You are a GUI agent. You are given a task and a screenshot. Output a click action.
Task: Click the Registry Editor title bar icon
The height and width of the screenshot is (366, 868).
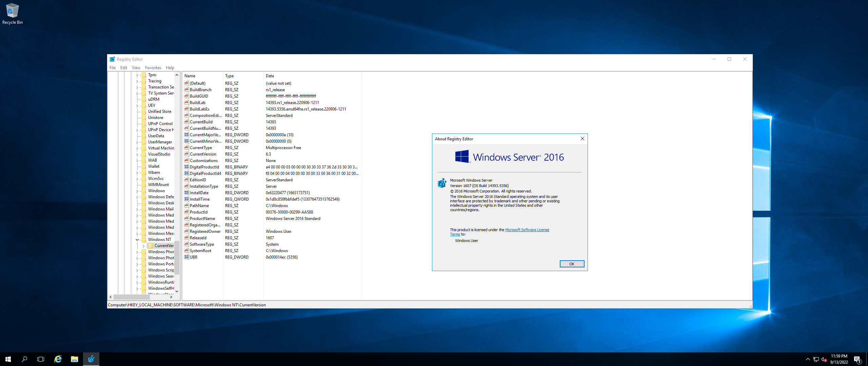click(x=112, y=59)
